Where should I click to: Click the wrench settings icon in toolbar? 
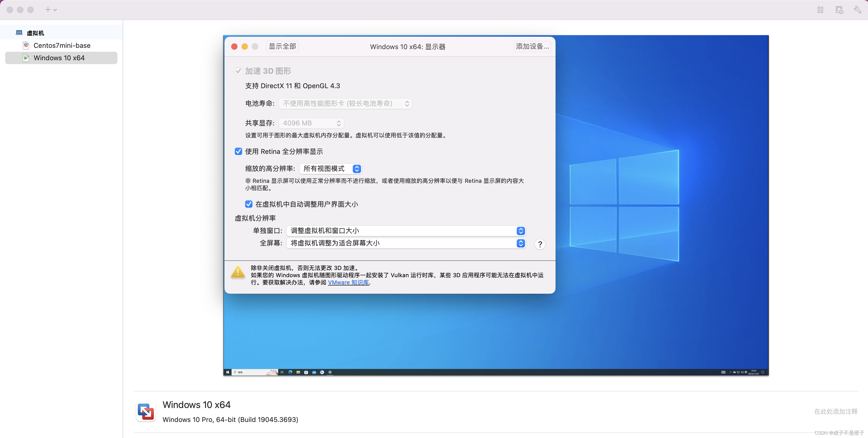[x=858, y=10]
